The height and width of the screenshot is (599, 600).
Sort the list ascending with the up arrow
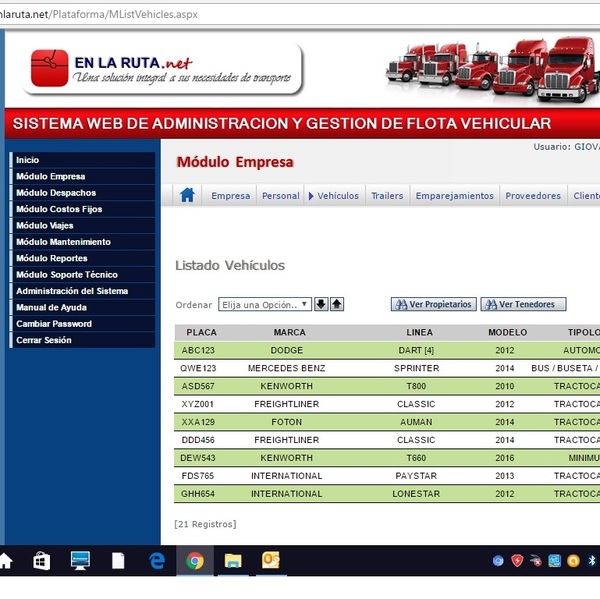point(337,304)
